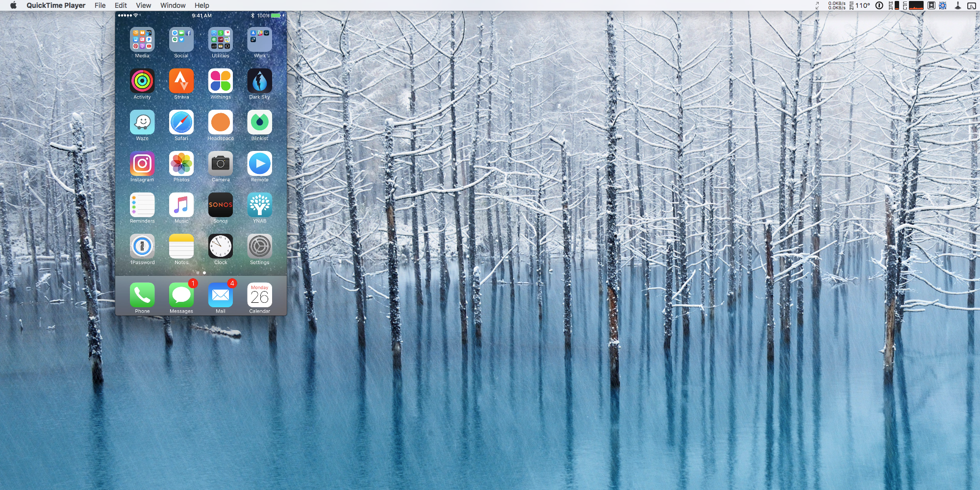
Task: Tap the YNAB budgeting app
Action: (x=259, y=205)
